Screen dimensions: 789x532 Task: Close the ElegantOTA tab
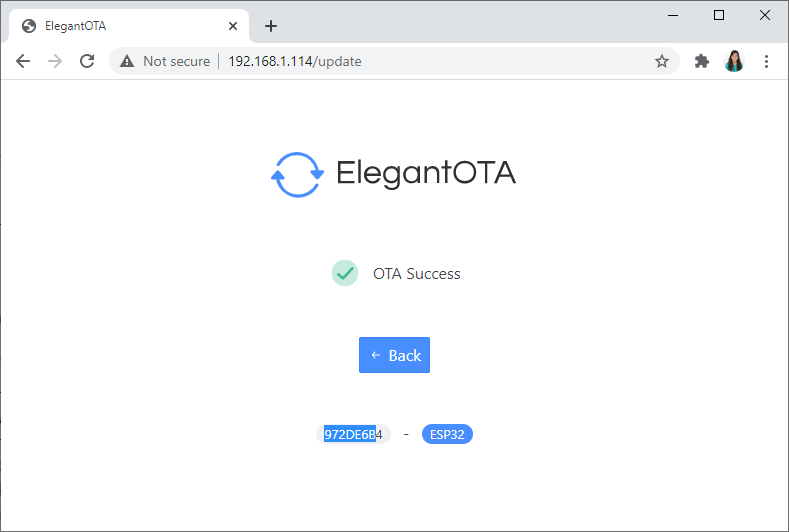click(234, 26)
